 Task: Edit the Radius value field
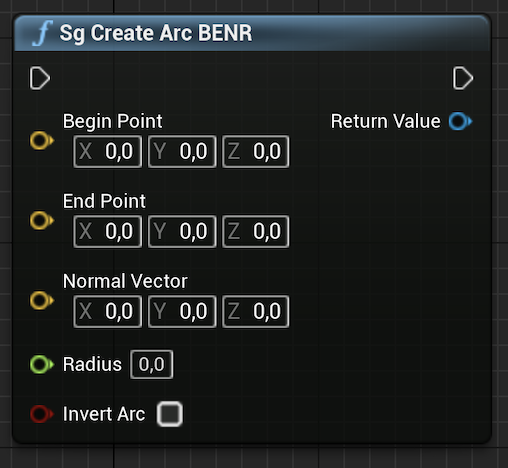tap(152, 364)
